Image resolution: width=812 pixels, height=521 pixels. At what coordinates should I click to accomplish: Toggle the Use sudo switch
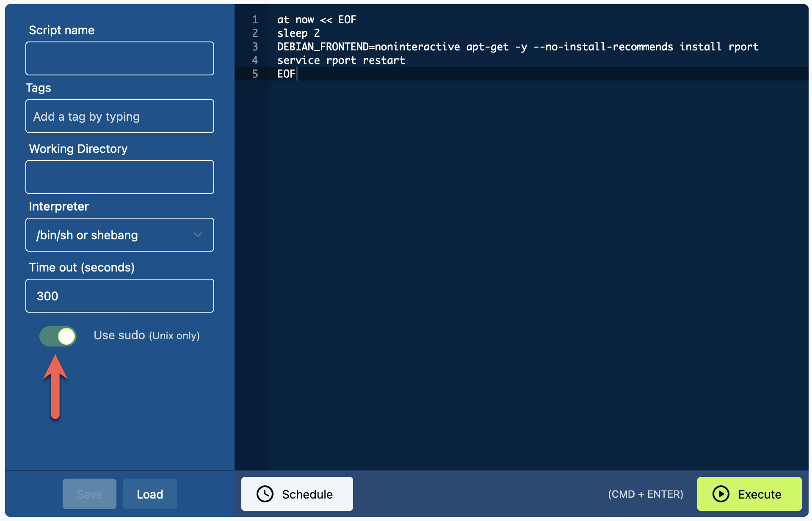(58, 336)
